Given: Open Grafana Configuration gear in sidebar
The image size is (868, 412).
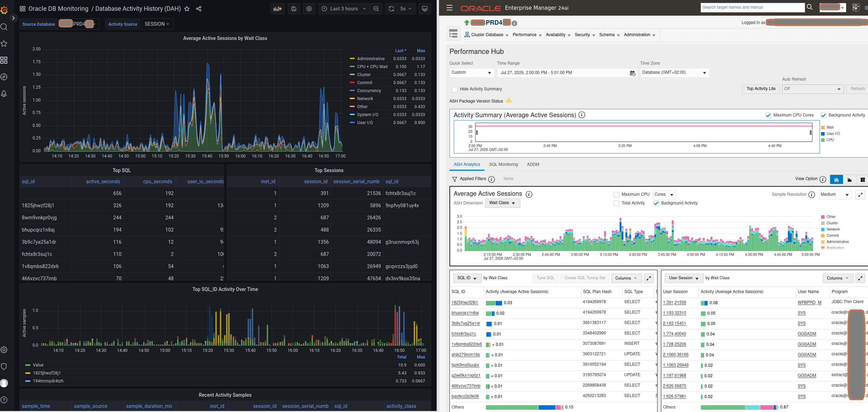Looking at the screenshot, I should point(4,350).
